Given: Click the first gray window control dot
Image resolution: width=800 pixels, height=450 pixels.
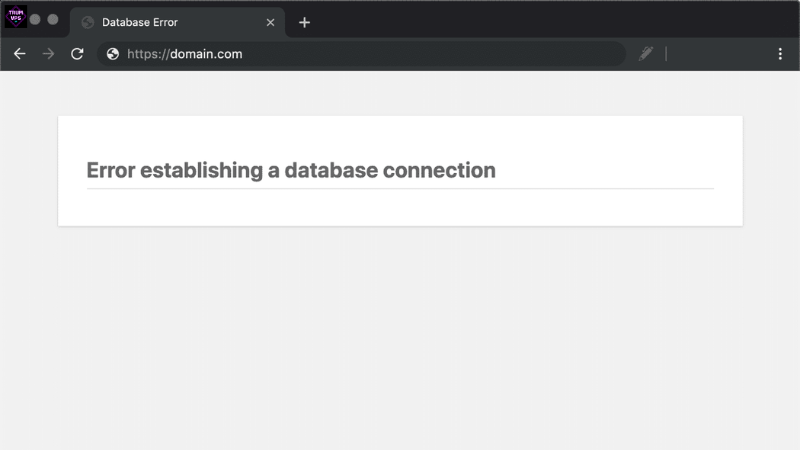Looking at the screenshot, I should point(35,19).
